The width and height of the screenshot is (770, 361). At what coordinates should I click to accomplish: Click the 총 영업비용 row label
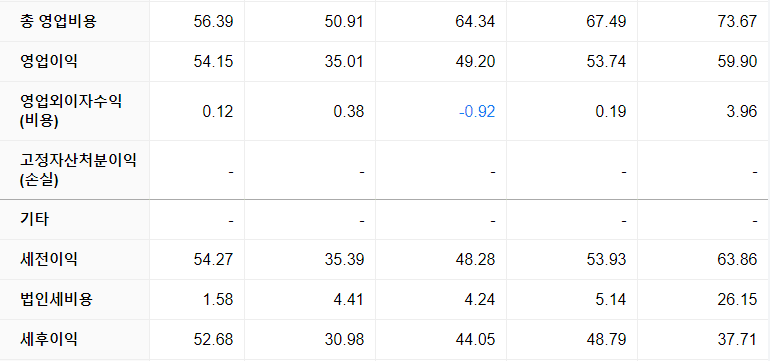click(58, 22)
